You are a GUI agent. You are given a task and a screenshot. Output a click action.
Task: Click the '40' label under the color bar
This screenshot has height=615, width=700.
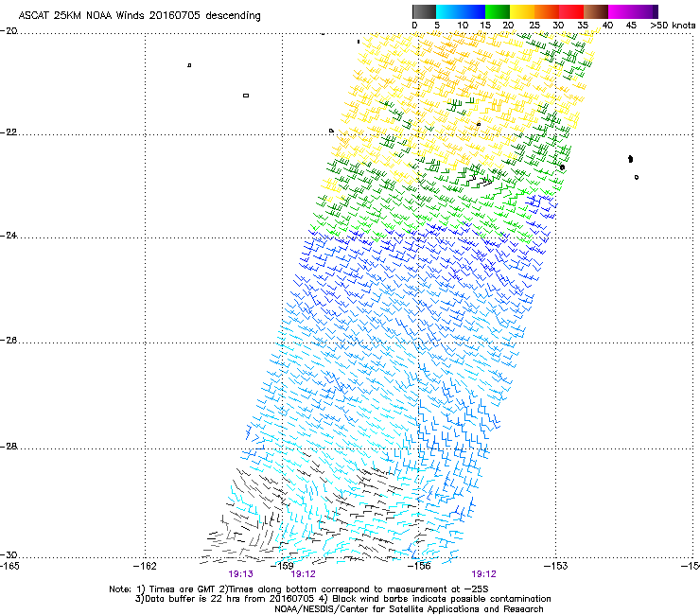pyautogui.click(x=607, y=26)
